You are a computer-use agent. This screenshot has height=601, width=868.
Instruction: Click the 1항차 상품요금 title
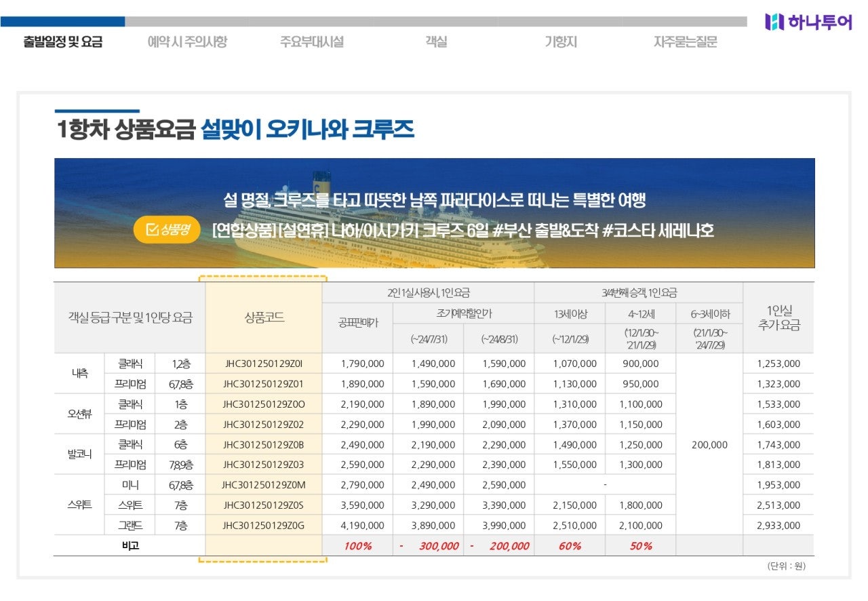click(x=126, y=130)
